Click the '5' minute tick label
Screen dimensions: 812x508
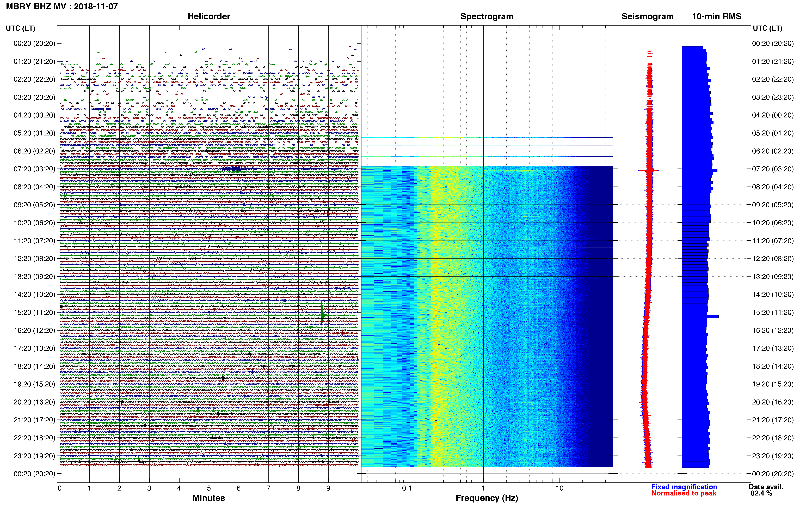pyautogui.click(x=209, y=488)
